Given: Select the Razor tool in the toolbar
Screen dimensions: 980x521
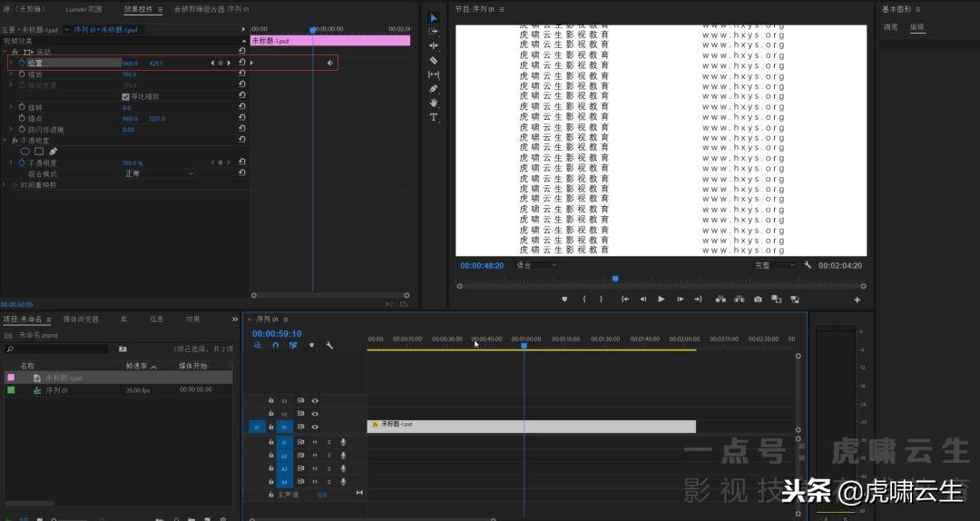Looking at the screenshot, I should point(434,60).
